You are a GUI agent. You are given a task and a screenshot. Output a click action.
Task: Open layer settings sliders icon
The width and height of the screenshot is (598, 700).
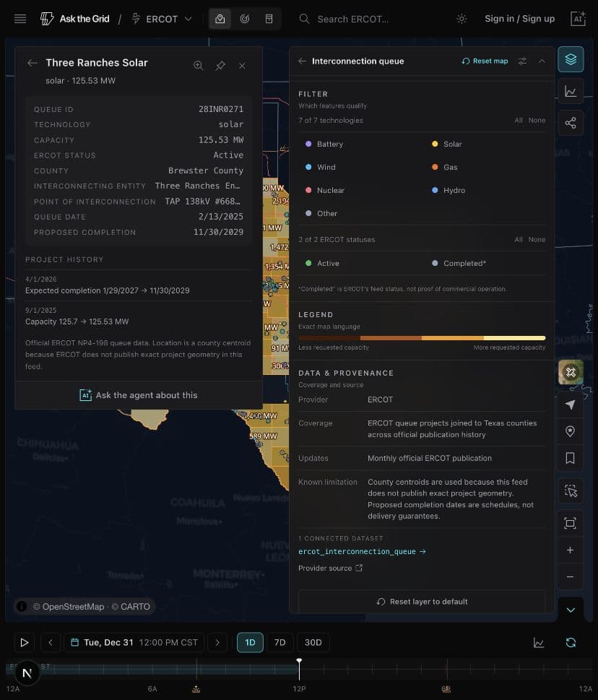coord(522,61)
